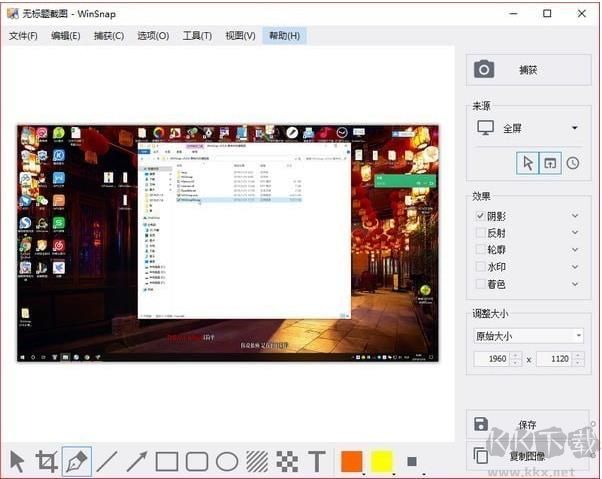Enable the 反射 (reflection) effect checkbox
This screenshot has width=602, height=479.
[x=481, y=232]
